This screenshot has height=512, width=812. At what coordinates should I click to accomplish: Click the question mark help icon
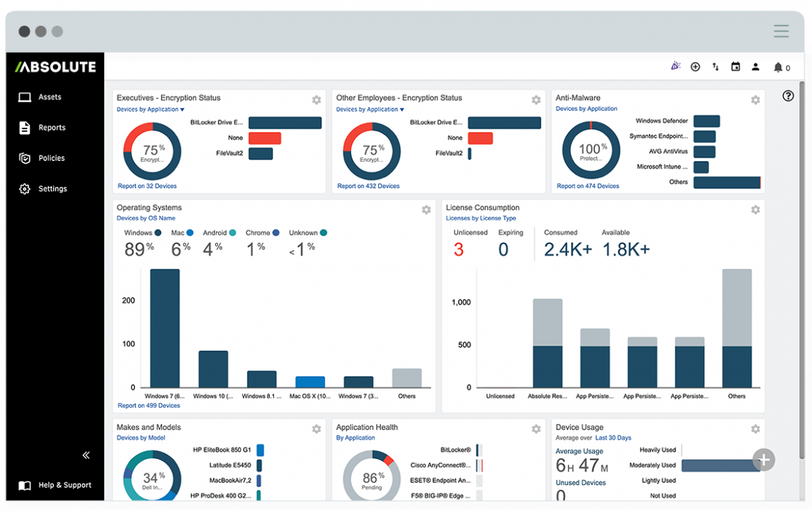(788, 96)
